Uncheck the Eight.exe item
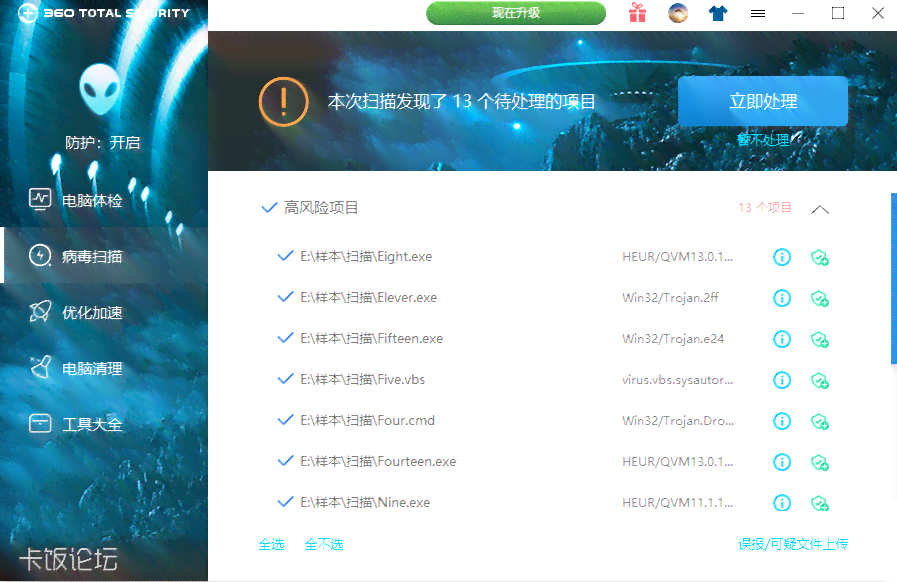 [285, 256]
